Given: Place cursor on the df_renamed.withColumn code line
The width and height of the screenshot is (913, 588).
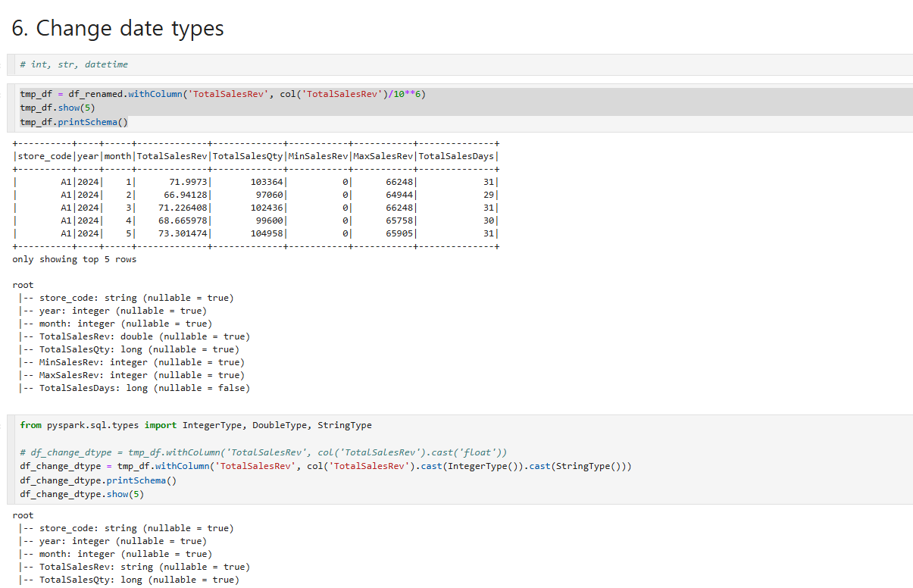Looking at the screenshot, I should (x=223, y=95).
